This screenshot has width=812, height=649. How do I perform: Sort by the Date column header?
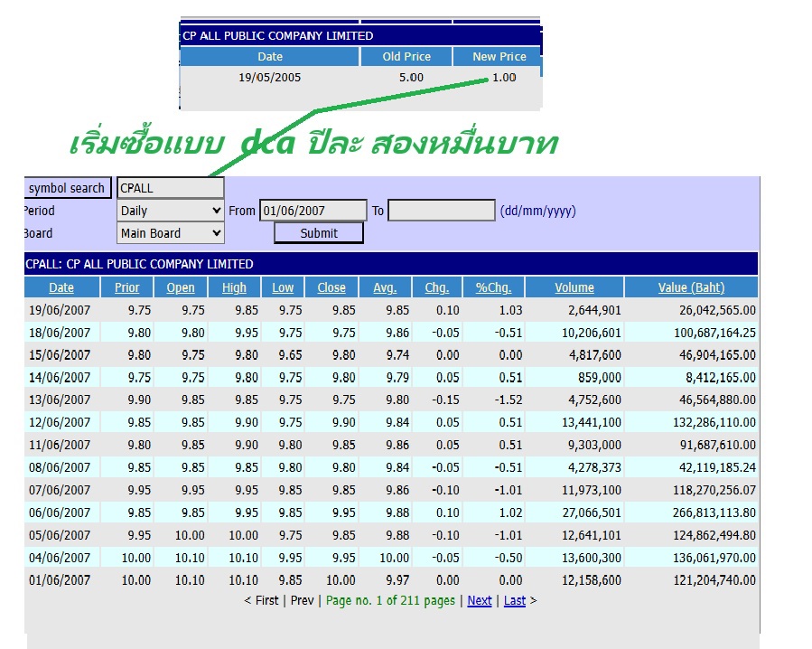coord(61,287)
